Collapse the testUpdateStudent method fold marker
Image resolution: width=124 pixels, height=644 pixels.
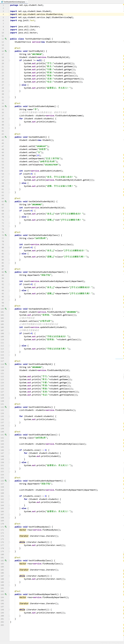(x=9, y=309)
